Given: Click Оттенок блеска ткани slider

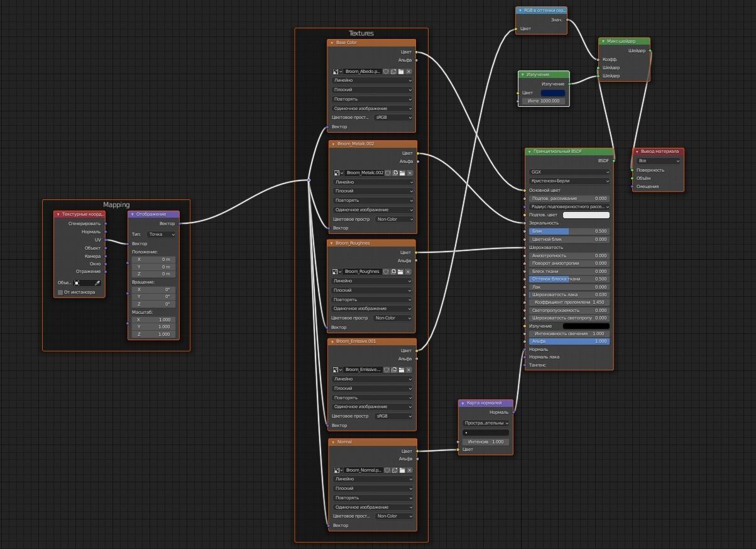Looking at the screenshot, I should click(569, 279).
